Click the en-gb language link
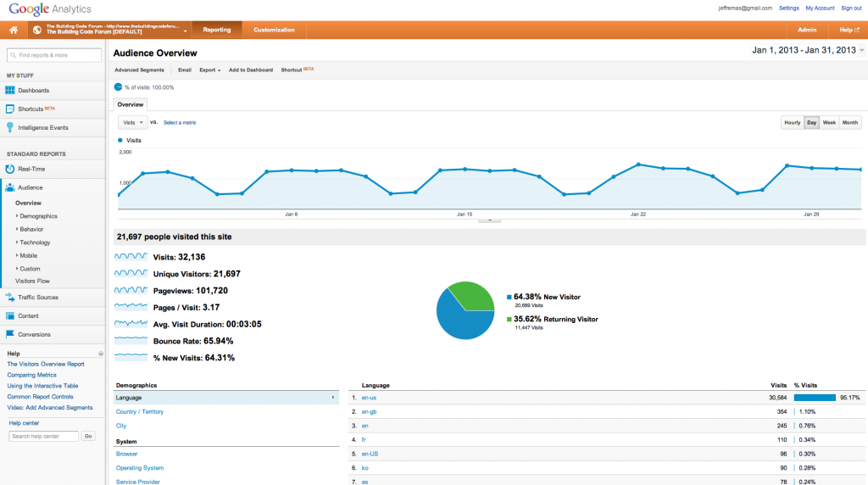 369,412
